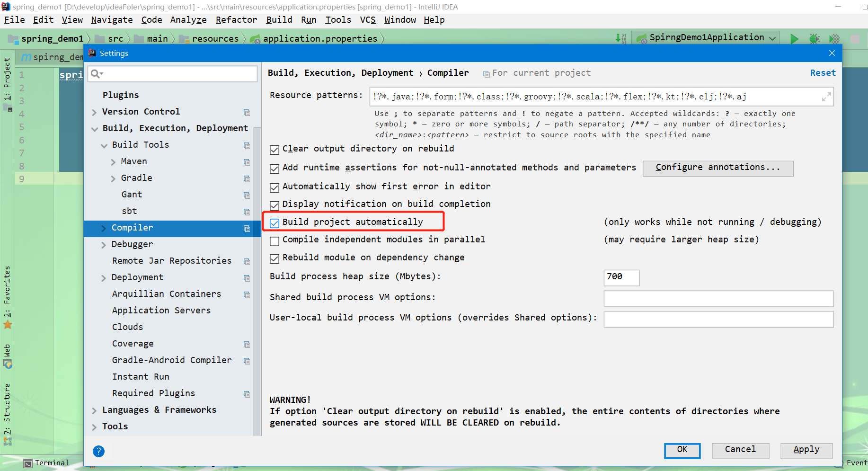Collapse Build, Execution, Deployment node
Viewport: 868px width, 471px height.
tap(94, 129)
